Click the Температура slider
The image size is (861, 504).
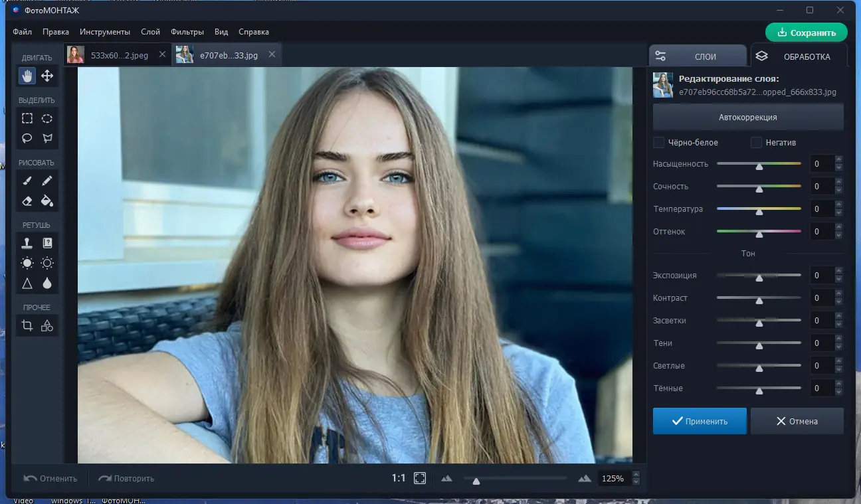[759, 209]
